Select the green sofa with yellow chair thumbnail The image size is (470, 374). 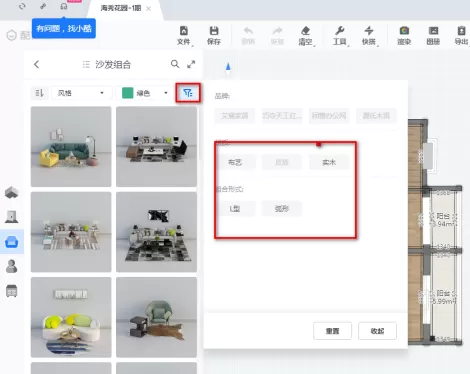tap(71, 147)
